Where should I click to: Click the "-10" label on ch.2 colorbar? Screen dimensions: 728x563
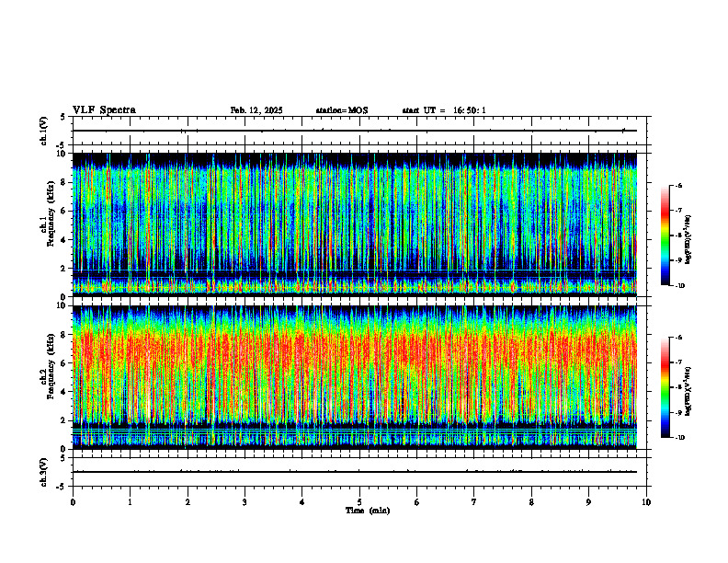pos(680,437)
